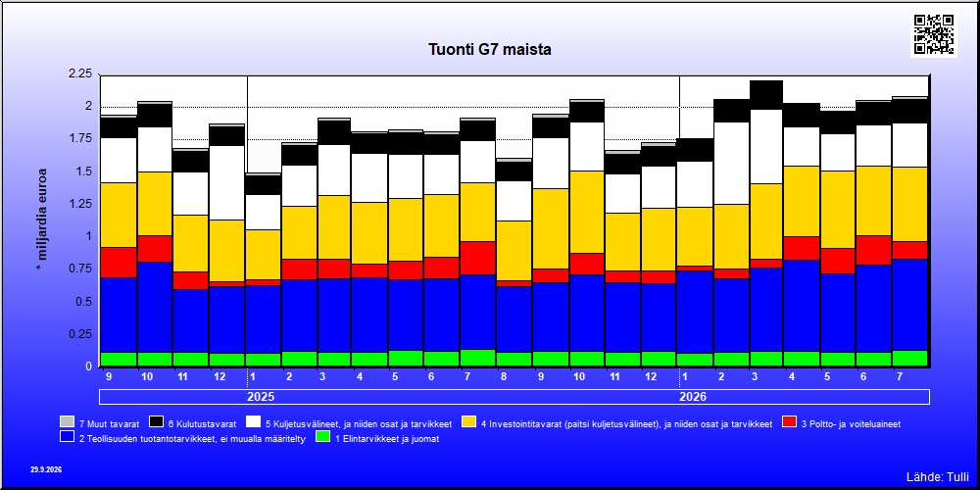The image size is (980, 490).
Task: Click month label '7' of year 2026
Action: 899,377
